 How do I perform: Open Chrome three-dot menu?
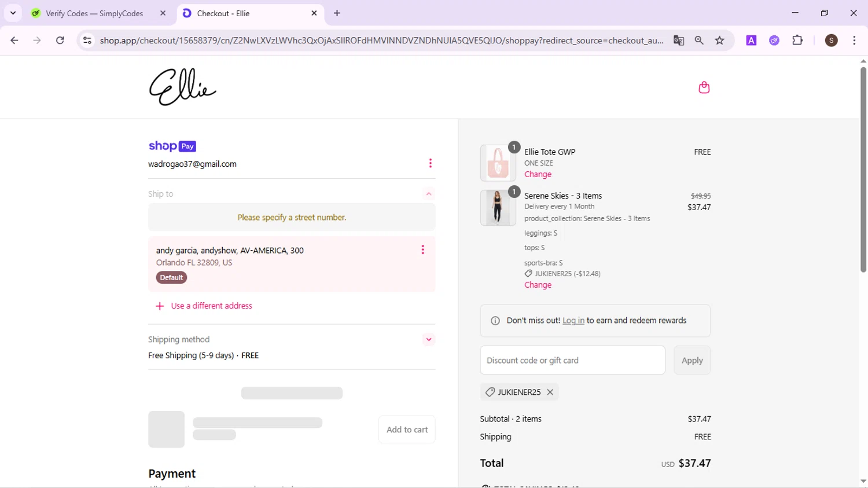(x=854, y=41)
